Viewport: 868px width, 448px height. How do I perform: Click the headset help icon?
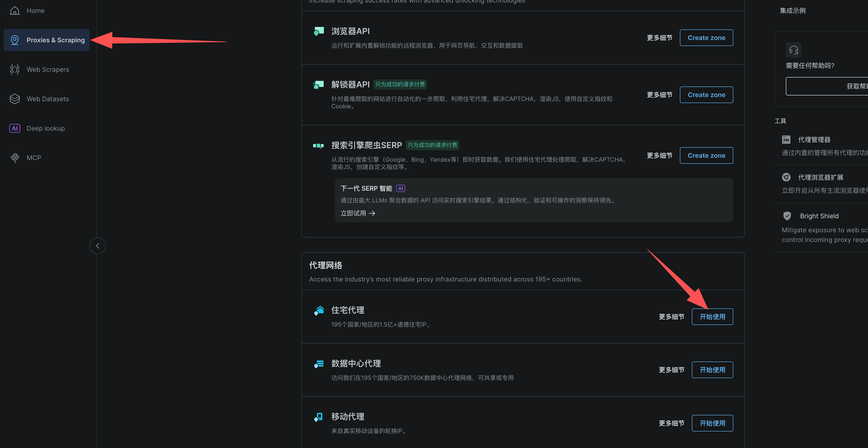click(794, 51)
